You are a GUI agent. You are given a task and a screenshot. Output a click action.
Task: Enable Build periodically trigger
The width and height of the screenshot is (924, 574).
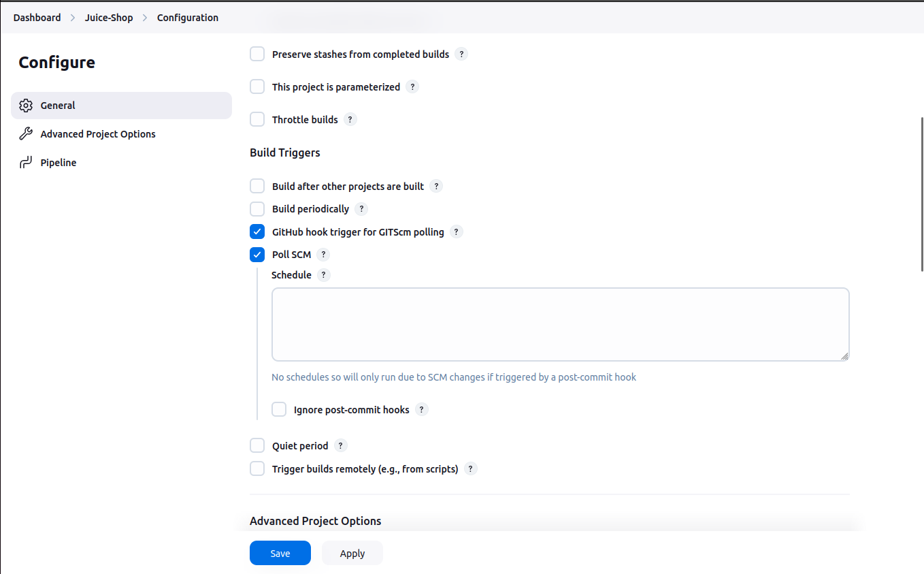[x=257, y=208]
